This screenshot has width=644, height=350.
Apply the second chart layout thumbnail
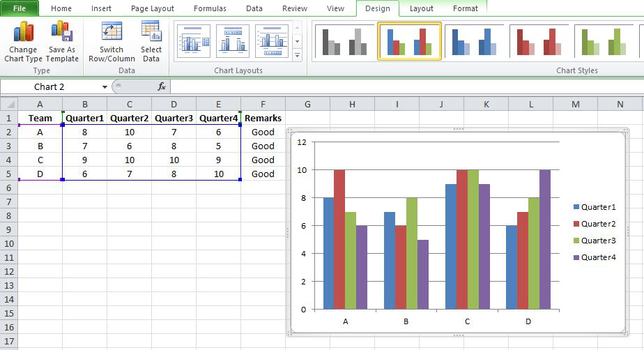233,41
